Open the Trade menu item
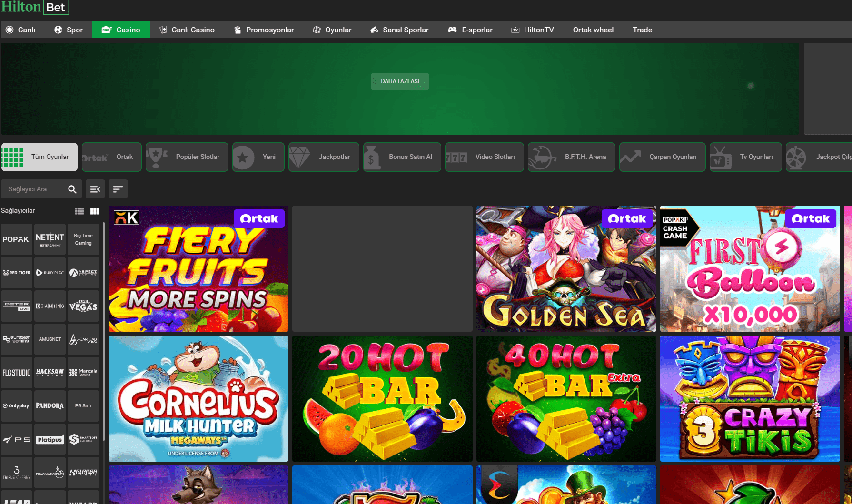This screenshot has width=852, height=504. (x=642, y=30)
